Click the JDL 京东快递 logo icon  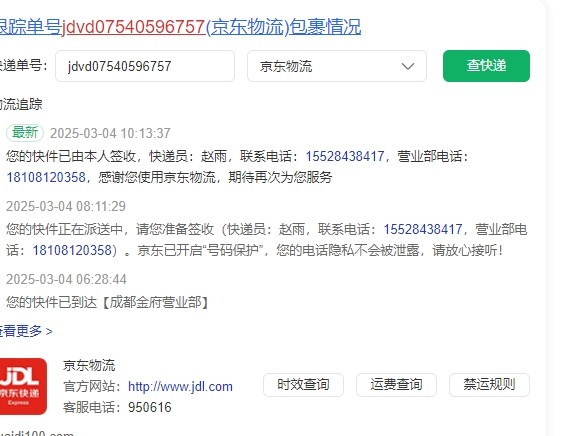coord(23,386)
